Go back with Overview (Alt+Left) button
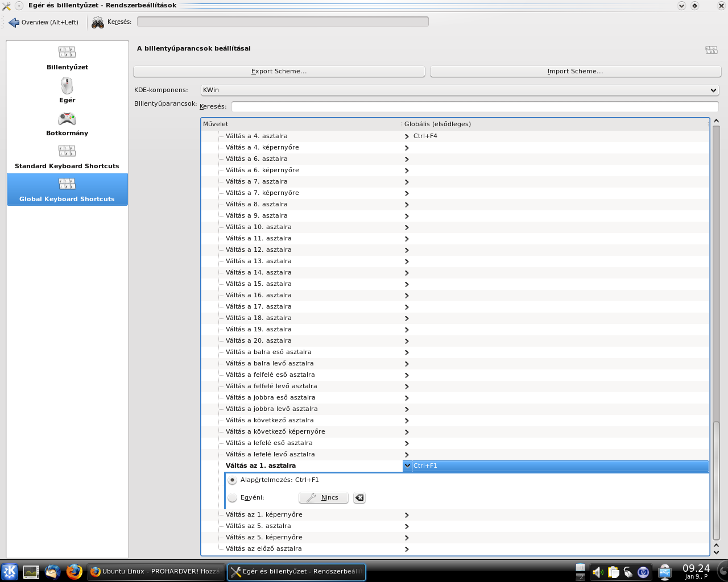The width and height of the screenshot is (728, 582). 44,22
